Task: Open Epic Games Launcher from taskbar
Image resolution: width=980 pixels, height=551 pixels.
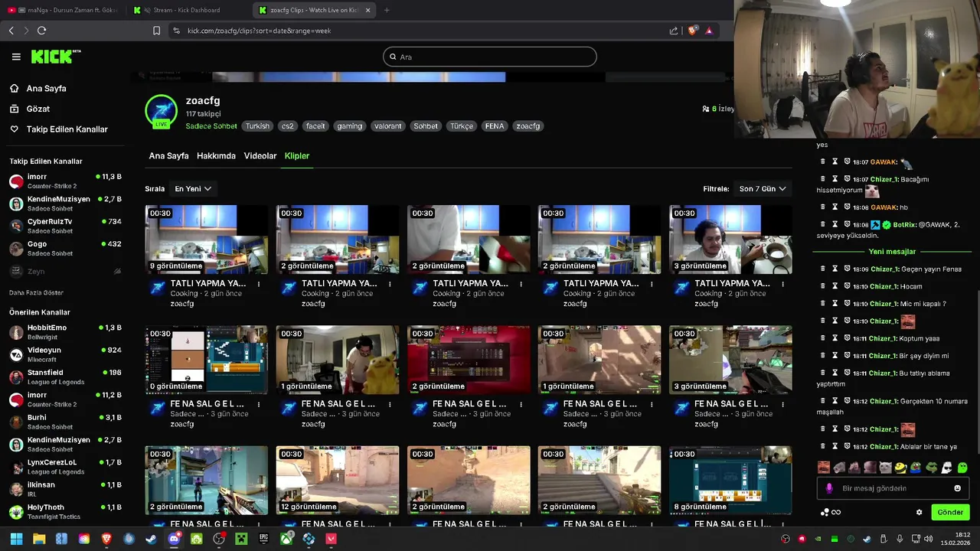Action: click(263, 539)
